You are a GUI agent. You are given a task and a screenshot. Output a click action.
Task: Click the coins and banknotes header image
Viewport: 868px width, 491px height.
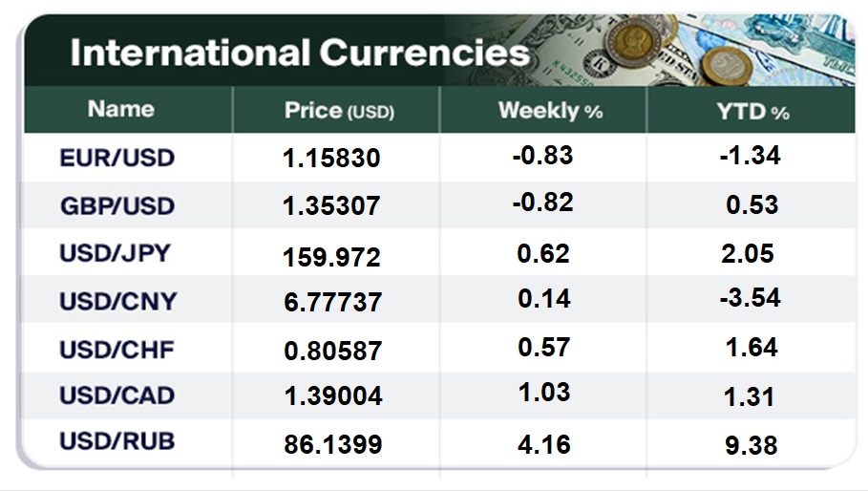(x=650, y=50)
